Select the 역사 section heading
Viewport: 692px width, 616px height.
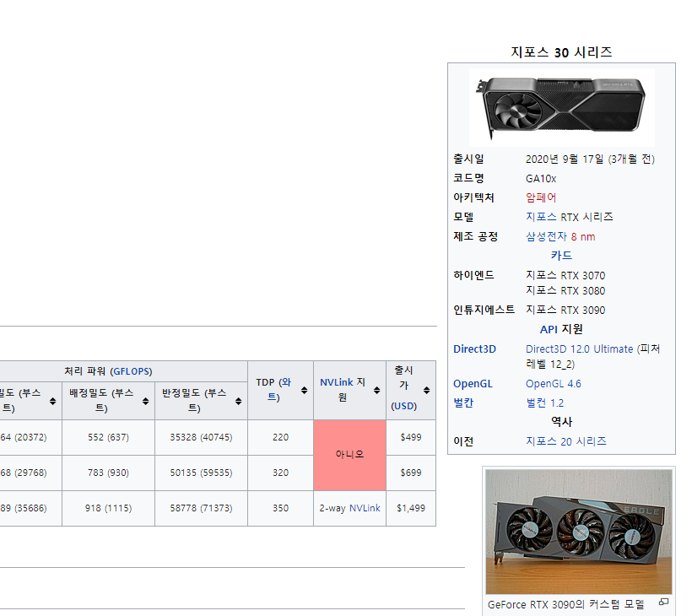click(561, 422)
